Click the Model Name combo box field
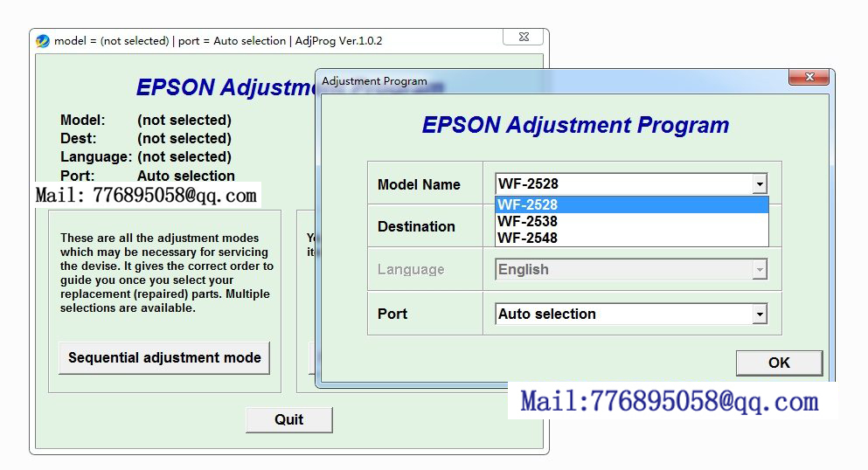 point(631,184)
